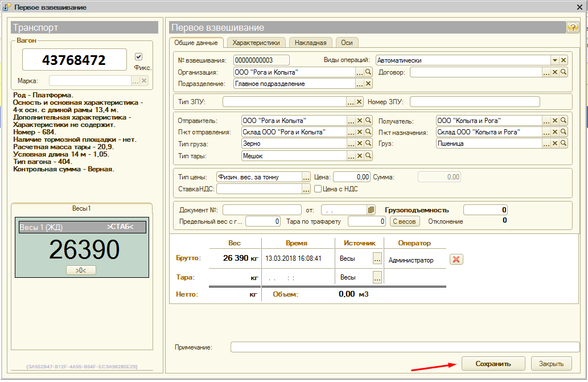Screen dimensions: 588x382
Task: Open Тип цены selection ellipsis
Action: click(306, 177)
